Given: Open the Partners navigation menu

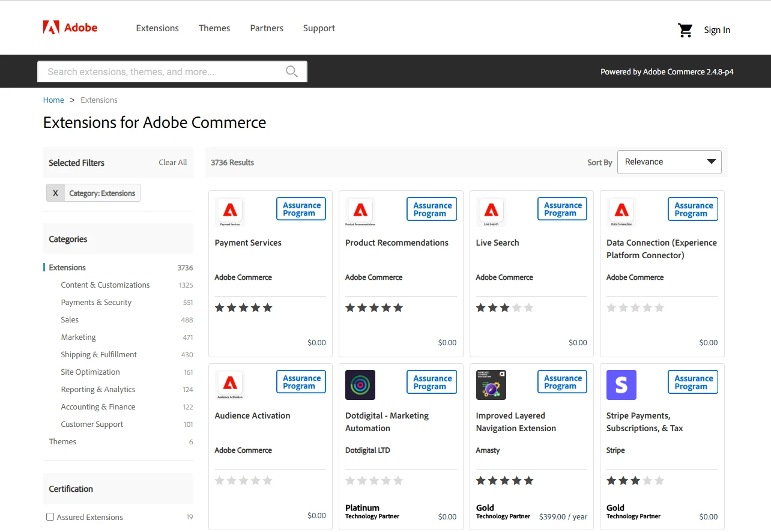Looking at the screenshot, I should pyautogui.click(x=267, y=28).
